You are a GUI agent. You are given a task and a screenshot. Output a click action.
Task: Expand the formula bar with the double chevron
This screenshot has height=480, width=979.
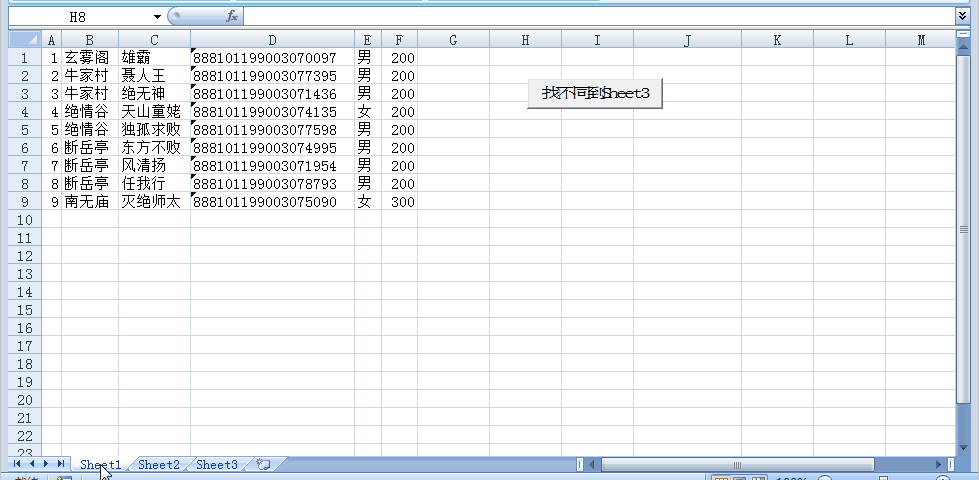click(x=962, y=17)
